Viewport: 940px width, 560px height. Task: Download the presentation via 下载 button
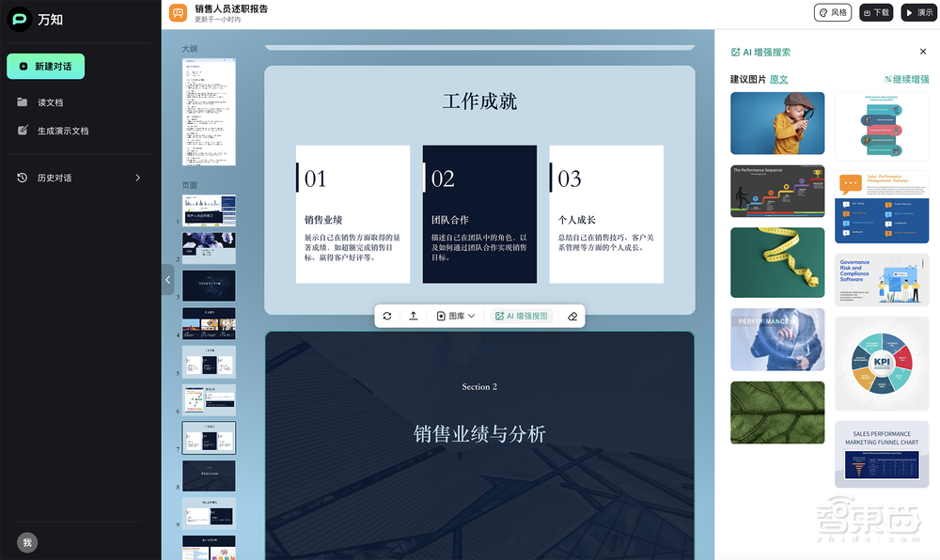[875, 12]
